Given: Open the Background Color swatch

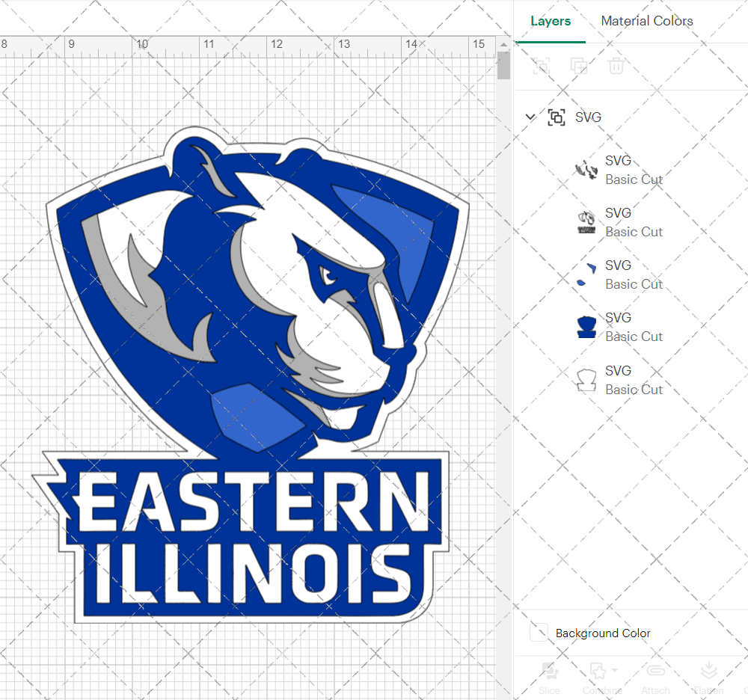Looking at the screenshot, I should click(x=539, y=633).
